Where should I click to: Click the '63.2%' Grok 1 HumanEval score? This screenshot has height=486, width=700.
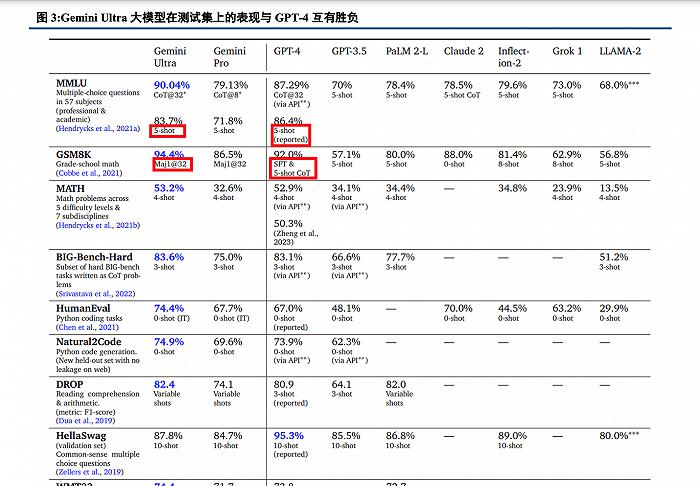click(567, 308)
